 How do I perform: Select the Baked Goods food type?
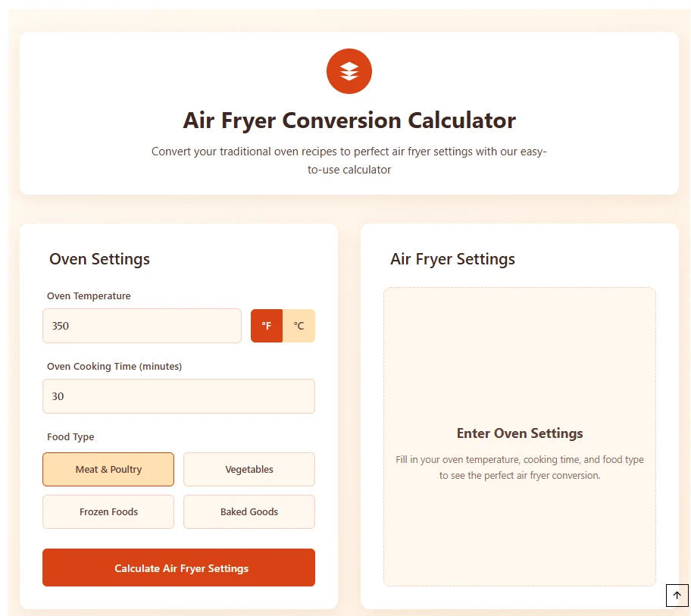point(249,511)
